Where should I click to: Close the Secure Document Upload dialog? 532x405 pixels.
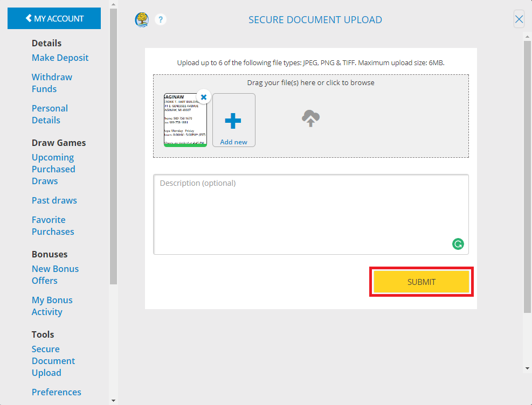pos(519,19)
